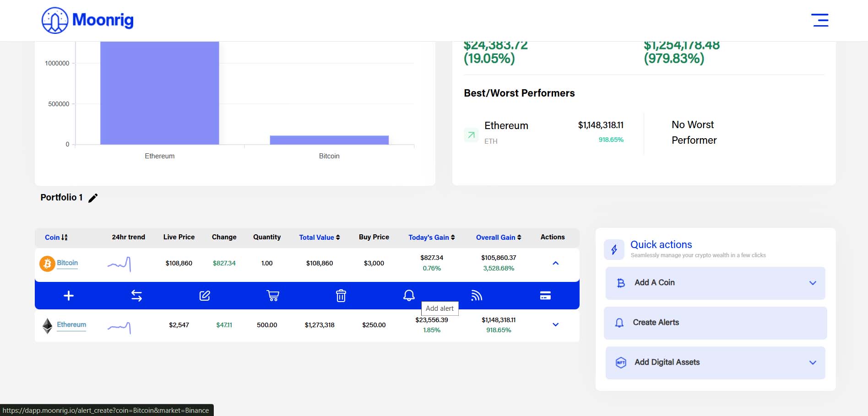Click the shopping cart icon in Bitcoin action bar

(273, 296)
